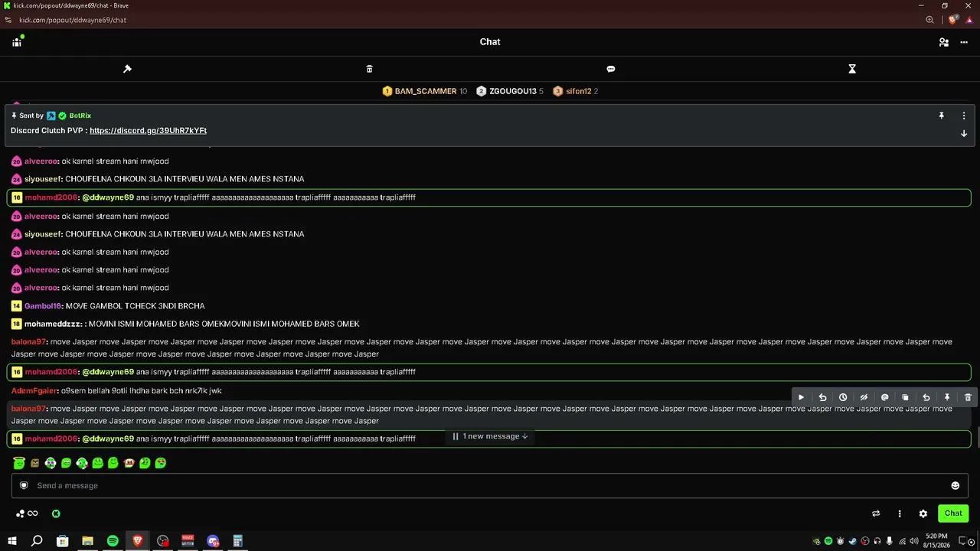Expand pinned message with down arrow
The height and width of the screenshot is (551, 980).
(x=964, y=133)
